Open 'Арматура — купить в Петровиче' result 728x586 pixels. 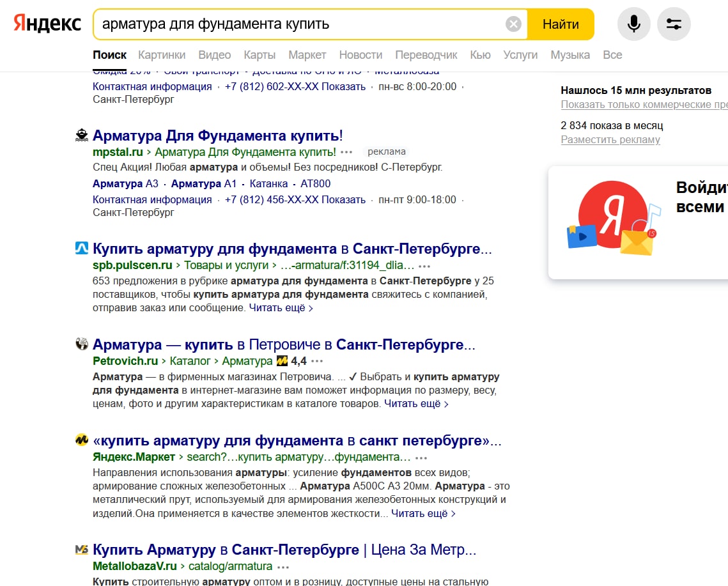tap(284, 344)
